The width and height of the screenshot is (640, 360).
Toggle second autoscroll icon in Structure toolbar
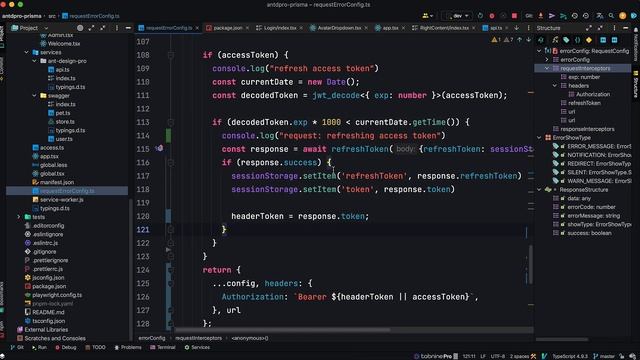coord(614,40)
